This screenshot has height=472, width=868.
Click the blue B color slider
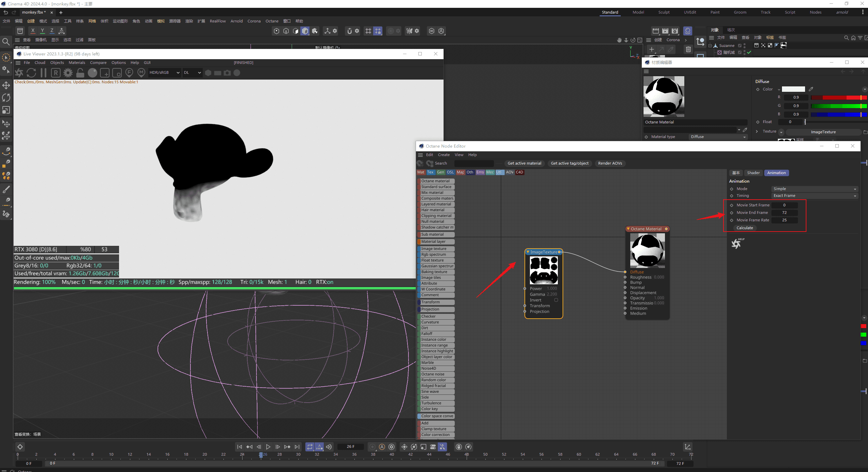pyautogui.click(x=839, y=114)
